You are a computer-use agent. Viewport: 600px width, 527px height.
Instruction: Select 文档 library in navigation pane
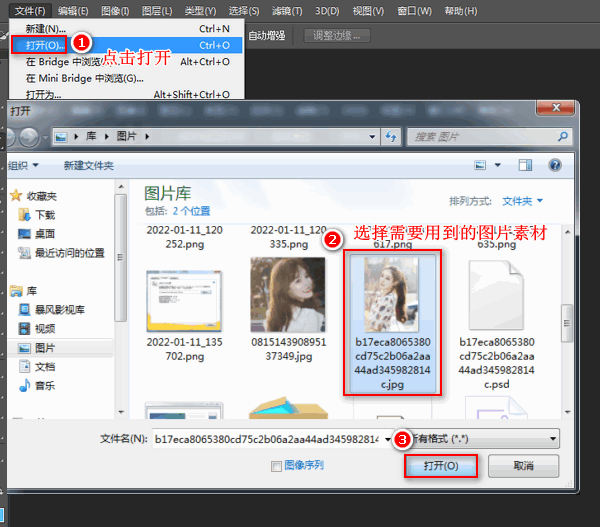click(x=45, y=367)
